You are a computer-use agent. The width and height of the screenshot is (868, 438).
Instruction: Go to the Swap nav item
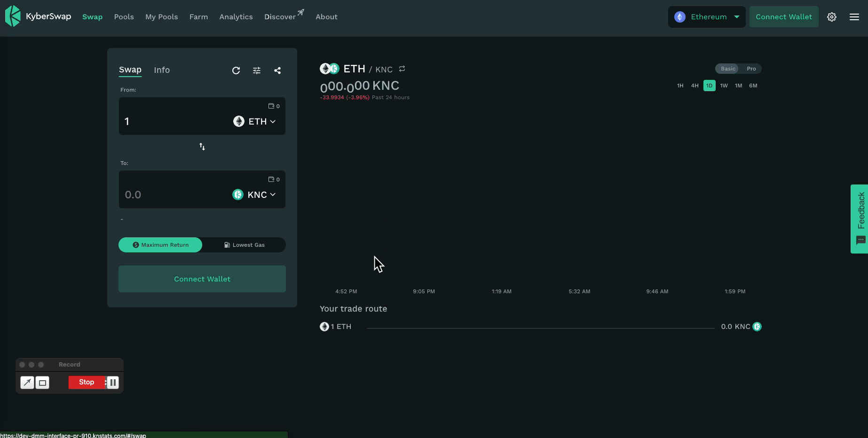[92, 17]
